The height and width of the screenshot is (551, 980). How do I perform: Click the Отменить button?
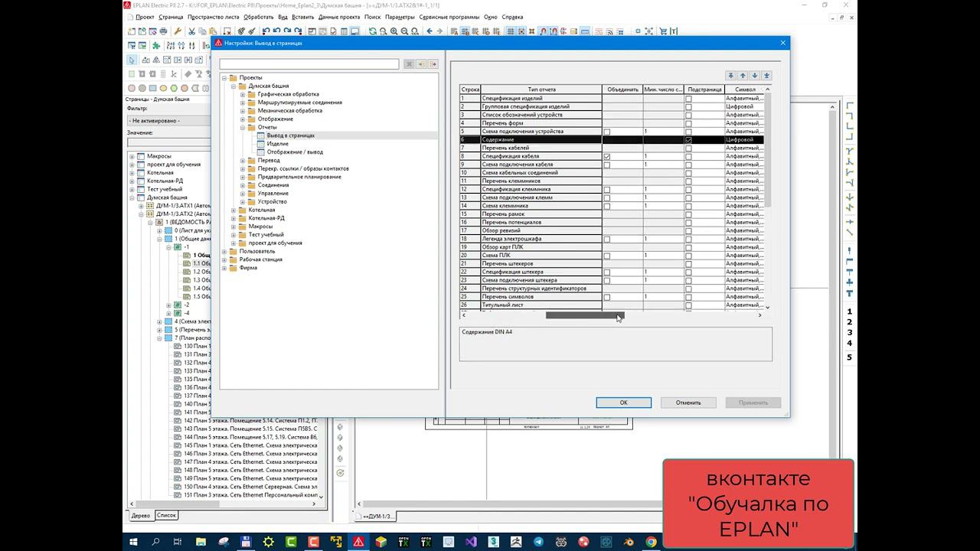pos(688,403)
